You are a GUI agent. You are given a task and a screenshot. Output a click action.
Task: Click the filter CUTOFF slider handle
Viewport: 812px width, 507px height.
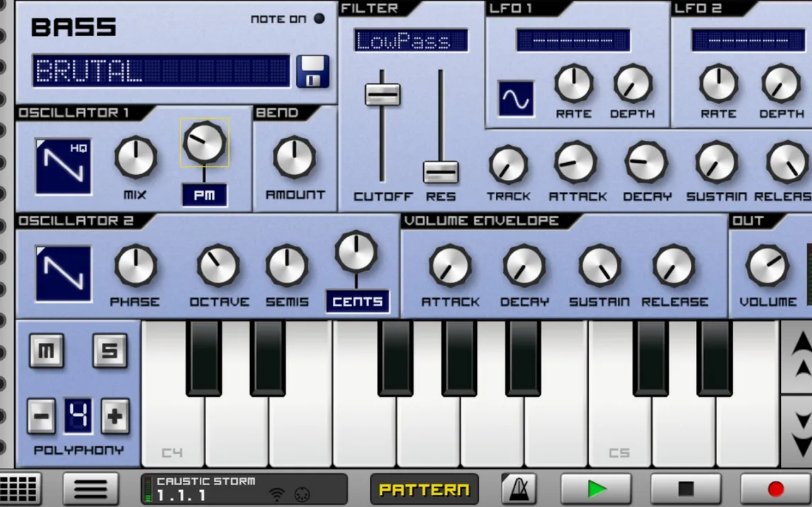click(383, 94)
